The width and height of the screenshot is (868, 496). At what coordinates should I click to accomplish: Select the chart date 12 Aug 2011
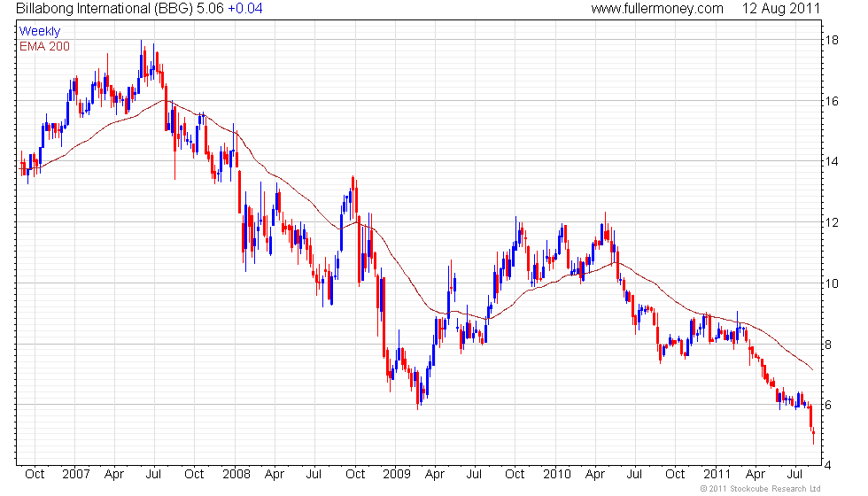coord(781,8)
